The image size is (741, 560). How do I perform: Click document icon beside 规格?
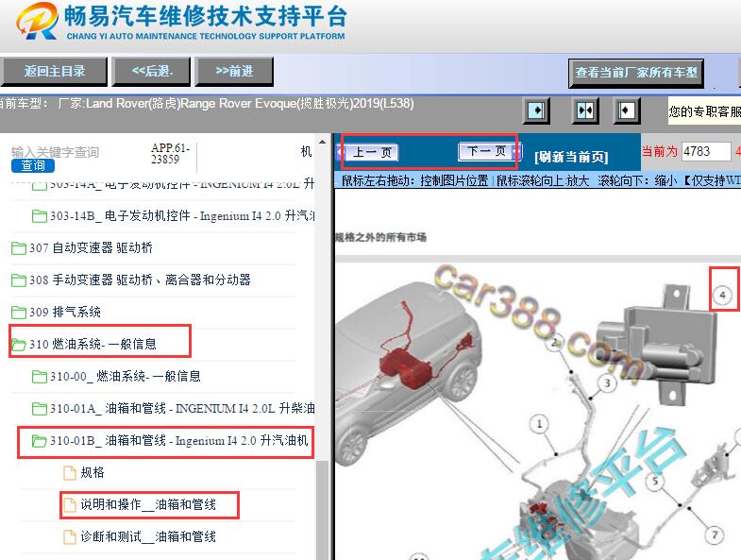pyautogui.click(x=70, y=472)
